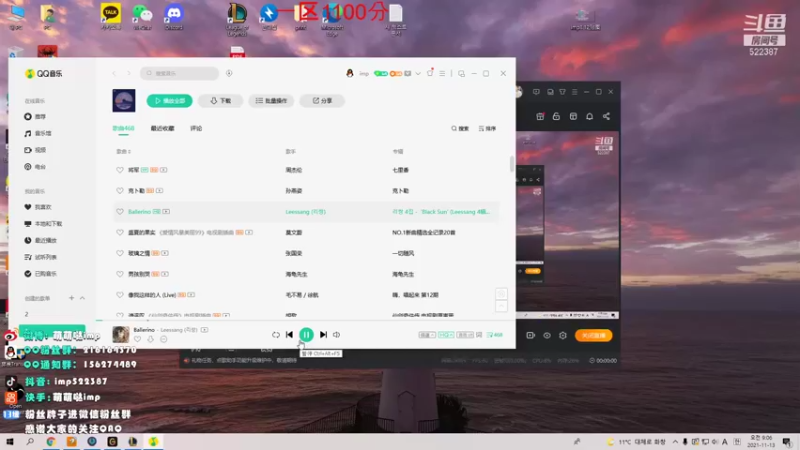
Task: Select the Songs 468 tab
Action: click(123, 129)
